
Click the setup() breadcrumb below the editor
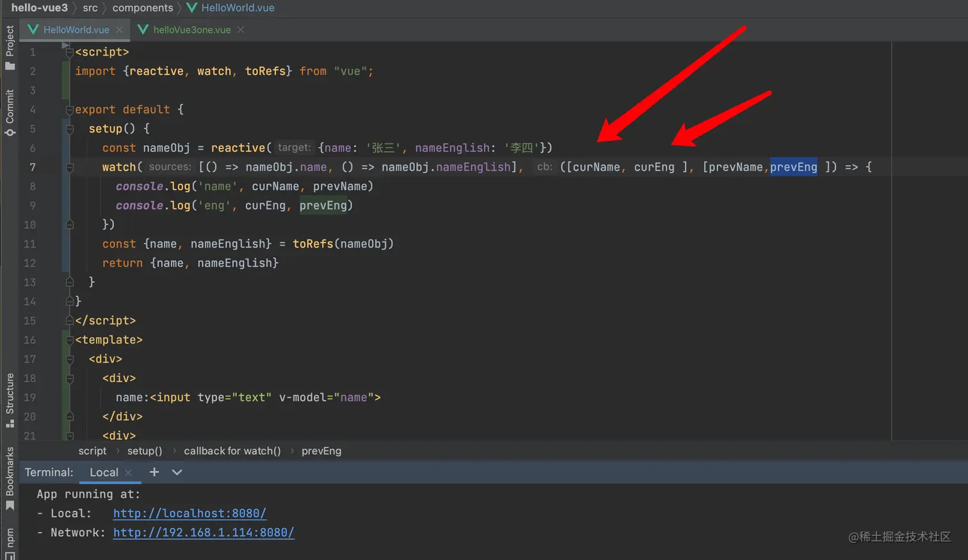[x=145, y=451]
